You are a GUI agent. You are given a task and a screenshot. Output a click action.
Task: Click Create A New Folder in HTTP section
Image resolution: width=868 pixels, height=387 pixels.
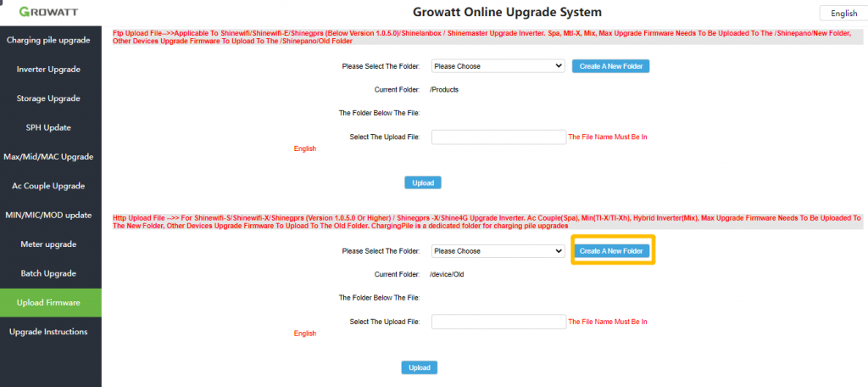[611, 251]
